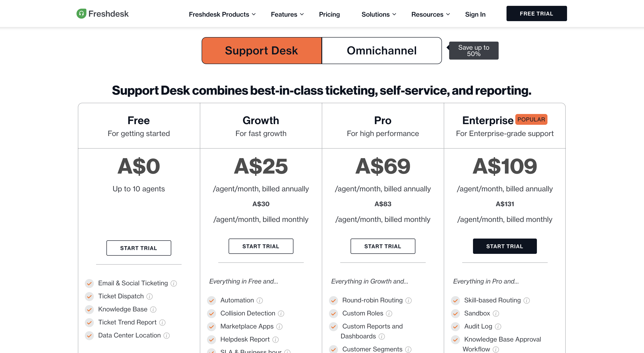
Task: Open the Sign In page
Action: click(475, 14)
